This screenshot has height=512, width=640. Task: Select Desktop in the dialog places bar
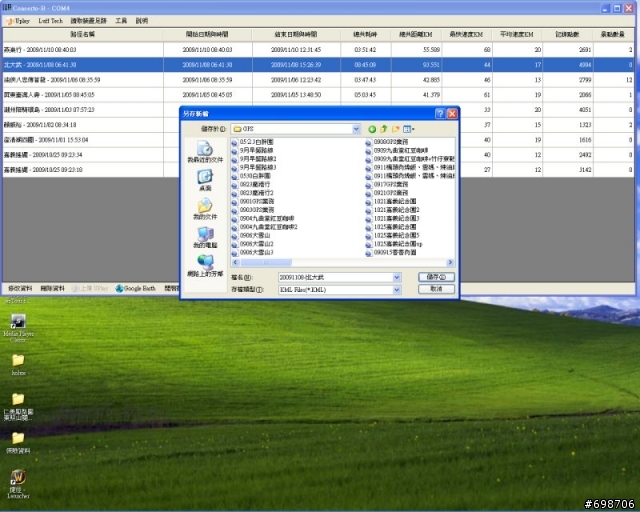click(205, 180)
